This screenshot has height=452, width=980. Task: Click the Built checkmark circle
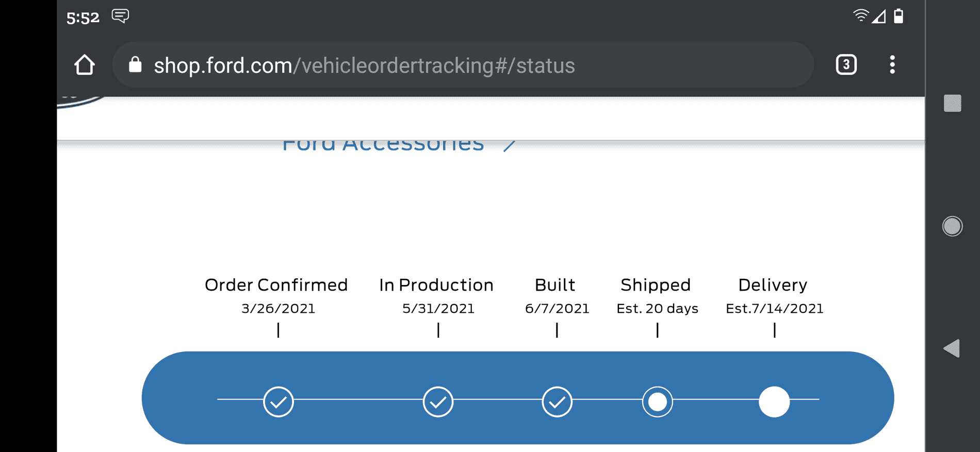(x=557, y=401)
